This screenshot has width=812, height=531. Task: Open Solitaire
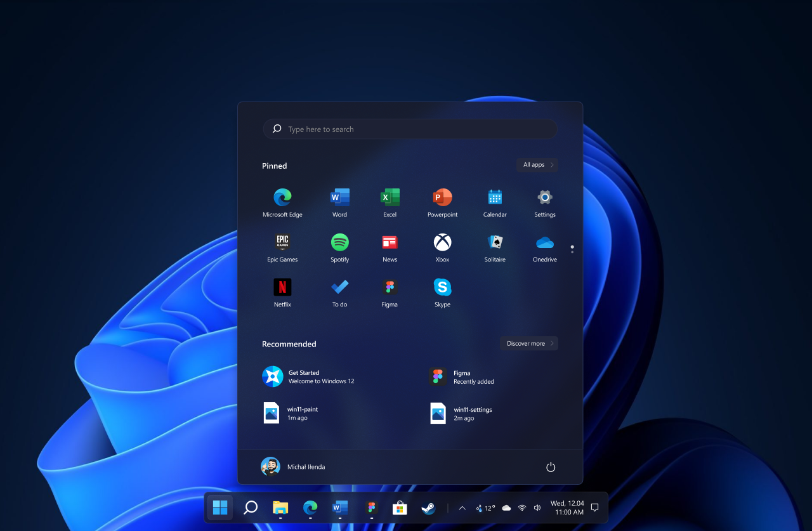[x=494, y=242]
